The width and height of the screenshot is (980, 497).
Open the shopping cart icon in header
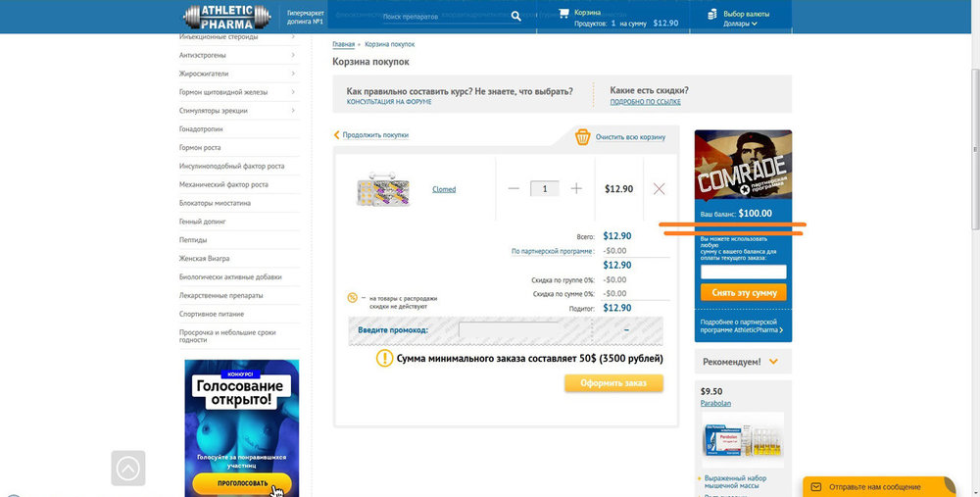click(x=563, y=13)
